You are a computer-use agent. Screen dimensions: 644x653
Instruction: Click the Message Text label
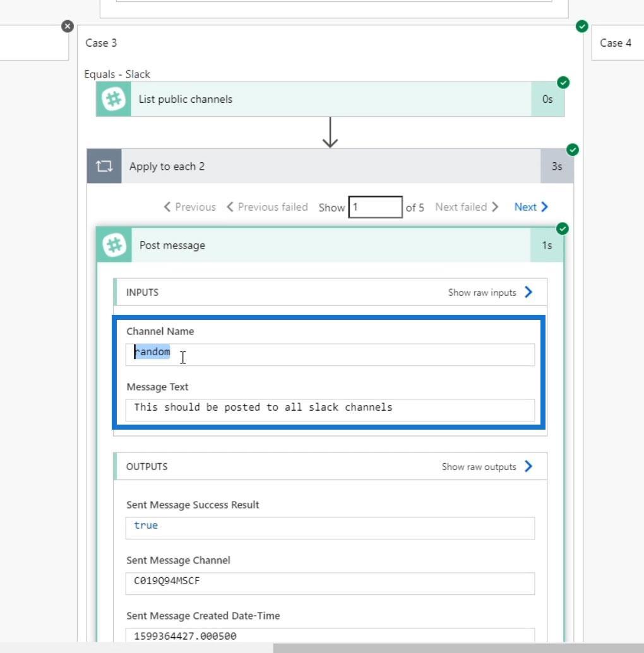tap(158, 387)
